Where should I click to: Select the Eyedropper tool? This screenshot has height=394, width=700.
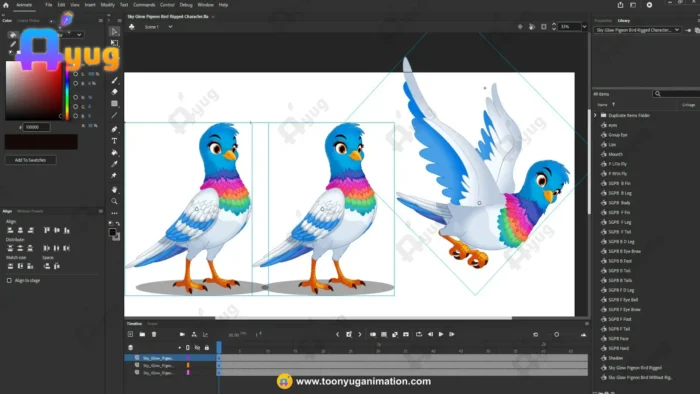pyautogui.click(x=114, y=164)
